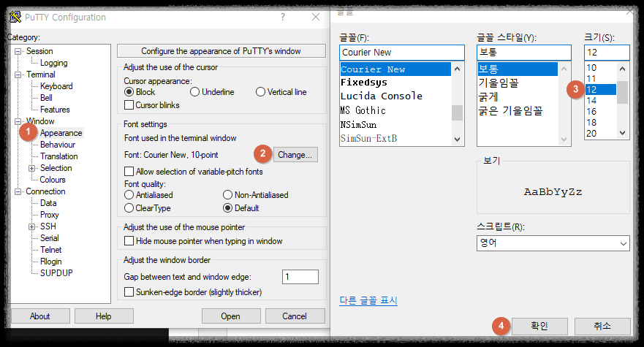The image size is (644, 347).
Task: Allow selection of variable-pitch fonts
Action: point(129,171)
